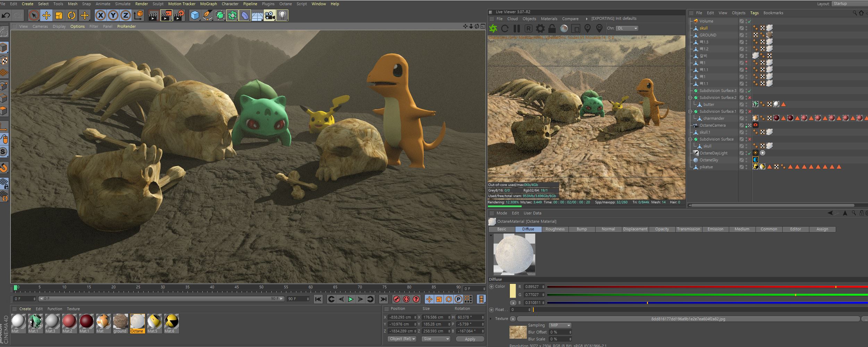
Task: Toggle Autokeying button
Action: (x=406, y=299)
